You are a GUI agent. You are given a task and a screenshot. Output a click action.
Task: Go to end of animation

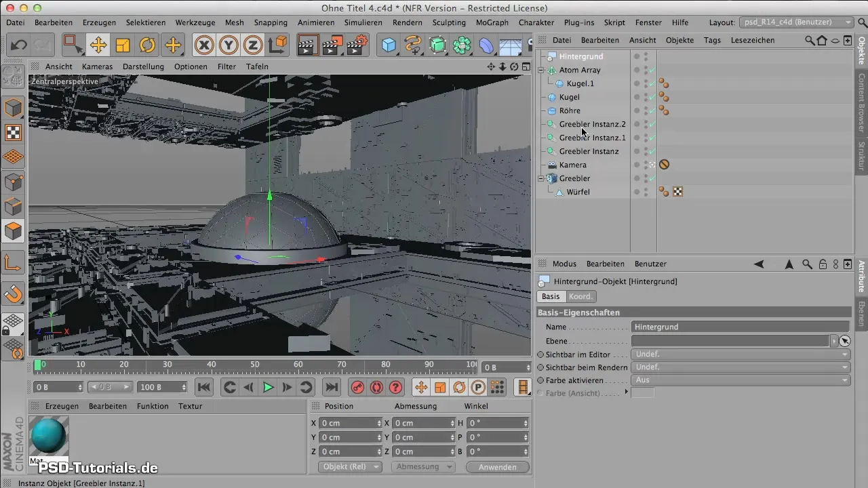pos(331,387)
